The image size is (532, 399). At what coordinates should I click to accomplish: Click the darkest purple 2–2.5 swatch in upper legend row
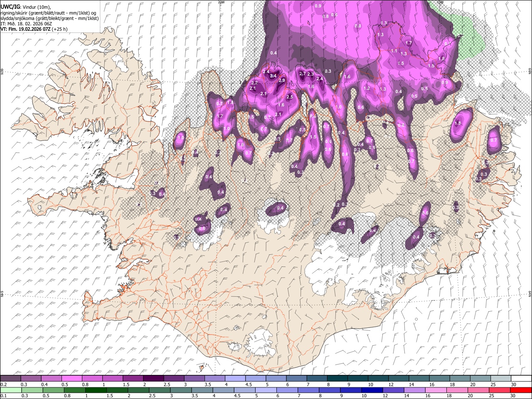pyautogui.click(x=153, y=378)
